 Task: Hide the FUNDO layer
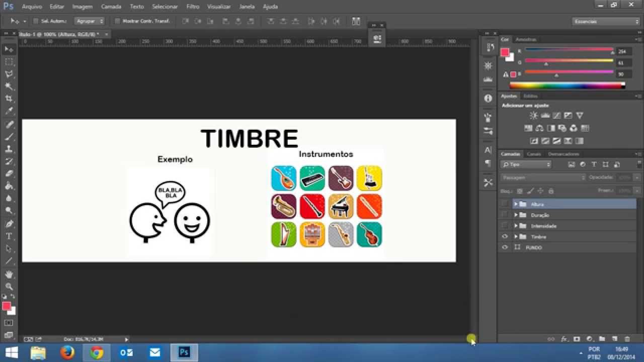tap(505, 247)
